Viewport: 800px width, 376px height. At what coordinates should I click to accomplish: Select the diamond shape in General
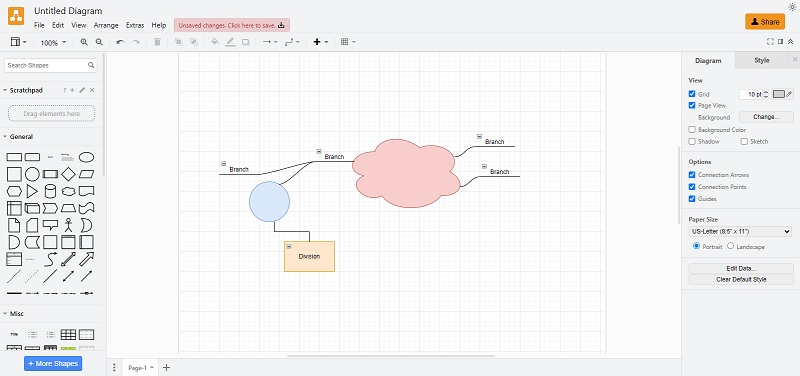click(68, 174)
